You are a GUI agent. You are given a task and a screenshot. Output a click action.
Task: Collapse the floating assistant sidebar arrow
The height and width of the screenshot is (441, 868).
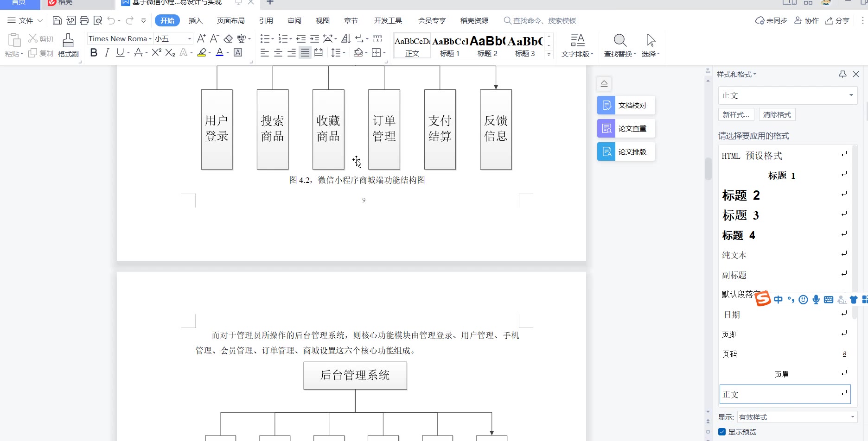click(x=604, y=83)
